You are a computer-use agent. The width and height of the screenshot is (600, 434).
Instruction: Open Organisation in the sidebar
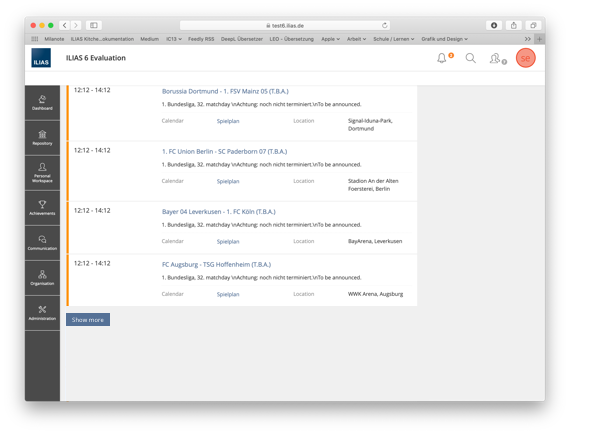[x=42, y=278]
